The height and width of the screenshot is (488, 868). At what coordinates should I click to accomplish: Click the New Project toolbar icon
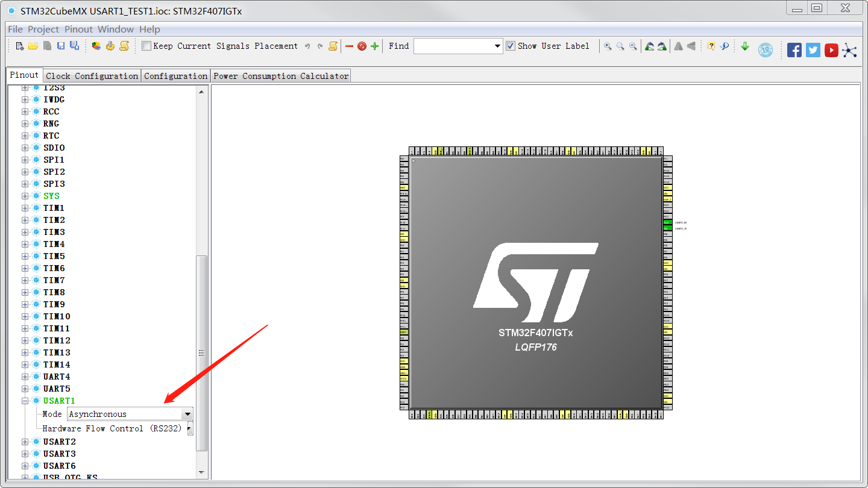(20, 46)
